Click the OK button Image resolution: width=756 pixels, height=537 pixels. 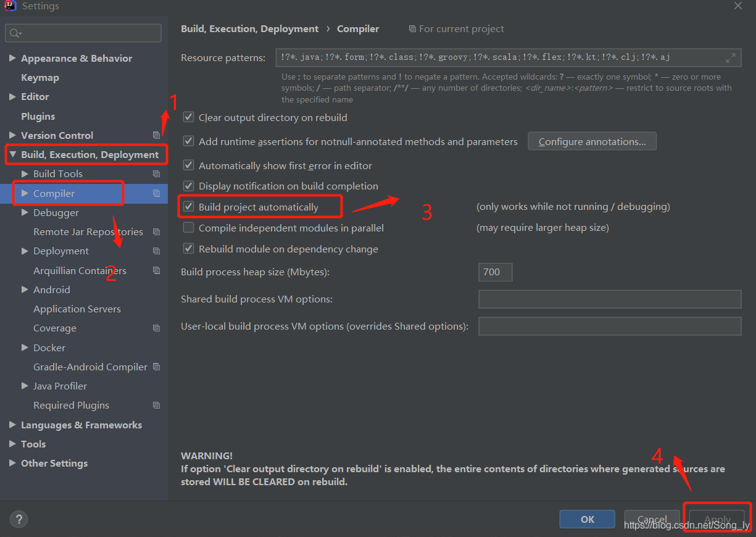(588, 519)
